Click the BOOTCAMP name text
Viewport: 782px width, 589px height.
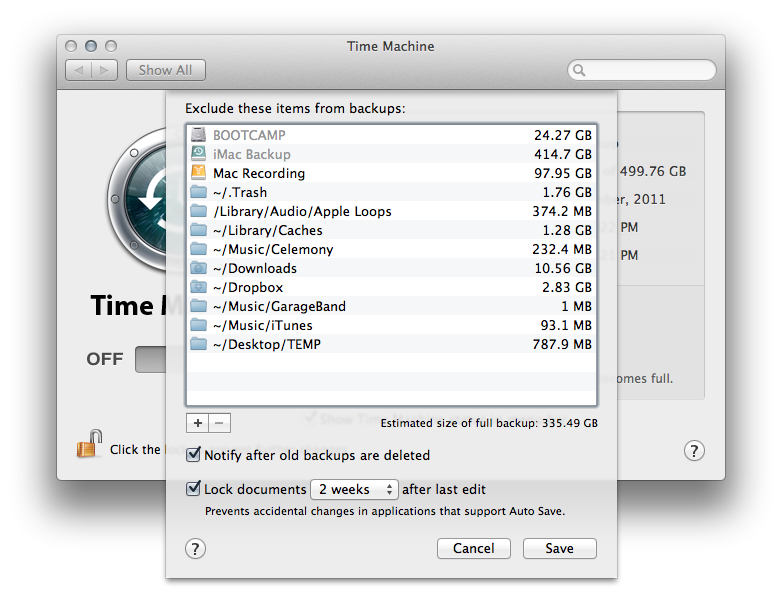(249, 135)
